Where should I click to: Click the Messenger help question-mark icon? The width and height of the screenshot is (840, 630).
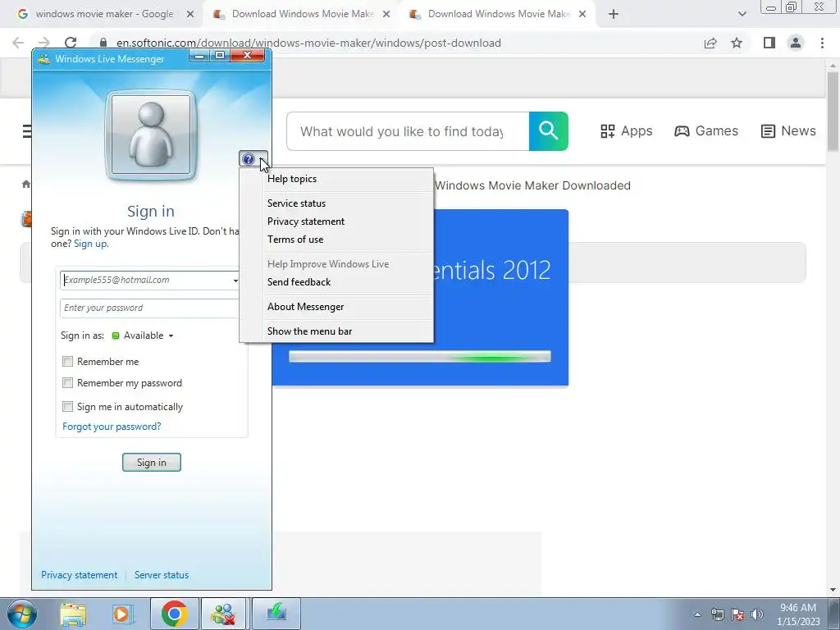point(248,159)
